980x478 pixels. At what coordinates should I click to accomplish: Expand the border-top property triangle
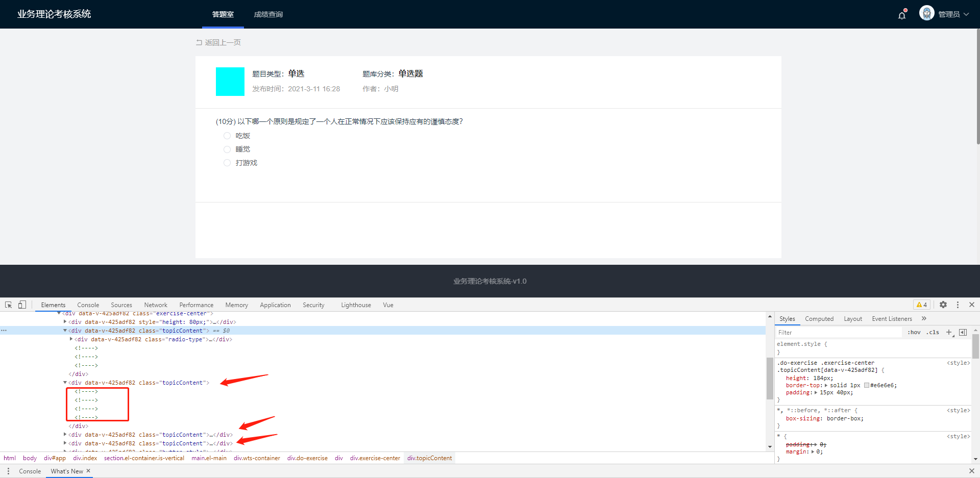(826, 385)
